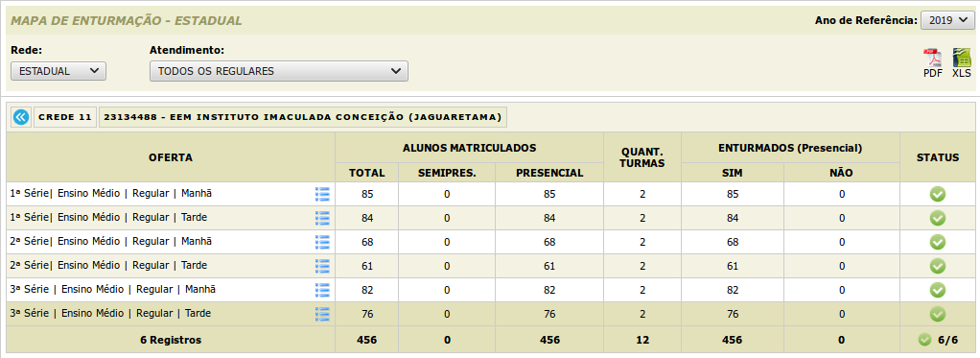The image size is (980, 358).
Task: Click the 6/6 total status checkmark
Action: click(925, 340)
